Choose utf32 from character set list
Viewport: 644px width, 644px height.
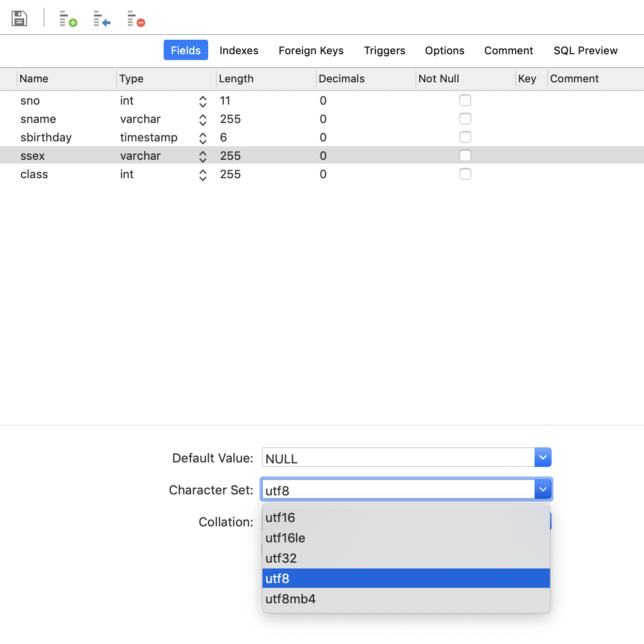(406, 558)
